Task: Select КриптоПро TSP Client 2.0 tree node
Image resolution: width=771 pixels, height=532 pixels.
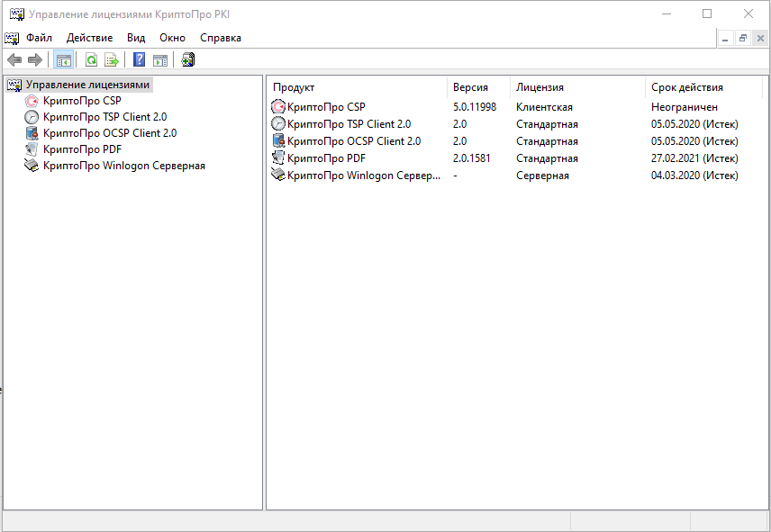Action: (x=104, y=117)
